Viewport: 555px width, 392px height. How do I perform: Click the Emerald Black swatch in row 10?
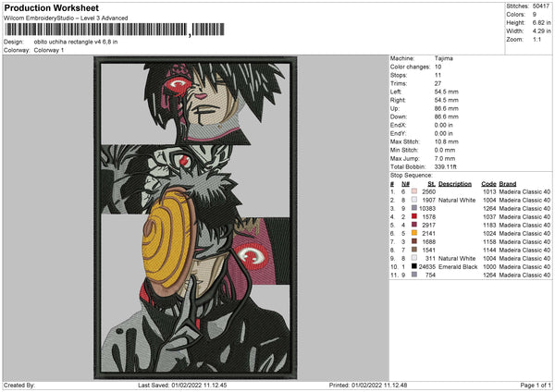click(x=414, y=266)
